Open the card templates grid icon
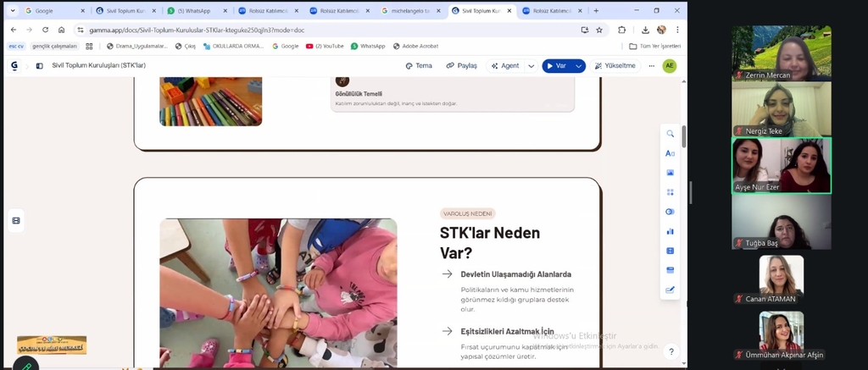868x370 pixels. coord(670,192)
